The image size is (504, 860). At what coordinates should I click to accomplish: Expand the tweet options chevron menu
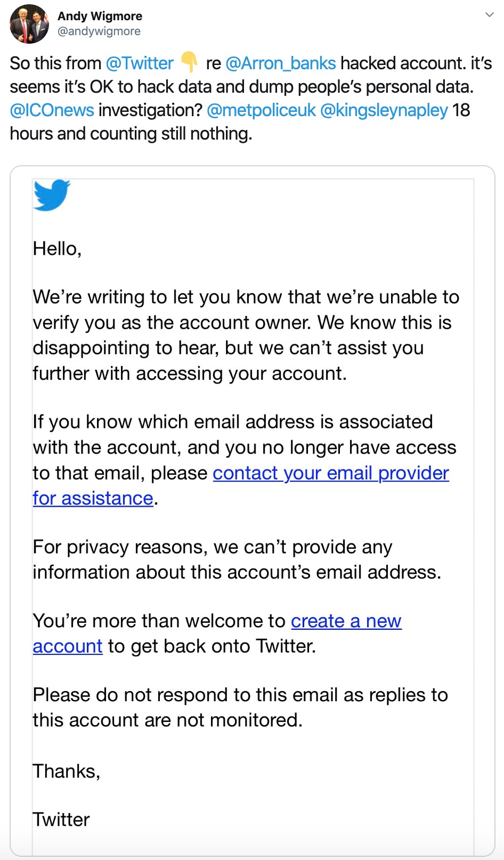[489, 15]
